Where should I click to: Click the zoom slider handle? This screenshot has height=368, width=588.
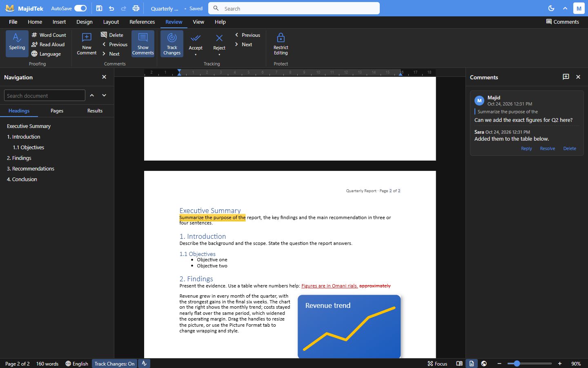click(x=517, y=364)
